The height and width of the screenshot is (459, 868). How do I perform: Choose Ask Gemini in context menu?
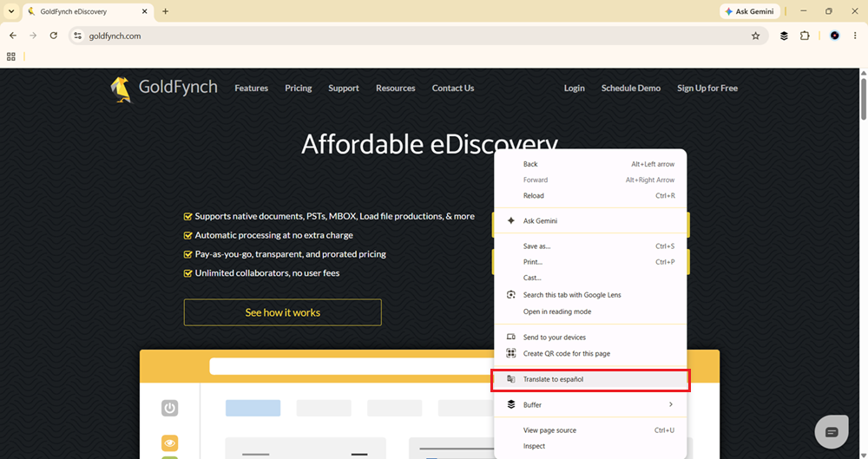click(590, 220)
